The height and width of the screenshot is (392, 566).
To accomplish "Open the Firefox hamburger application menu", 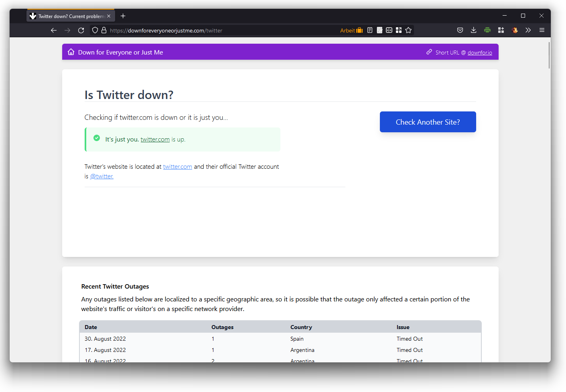I will coord(542,30).
